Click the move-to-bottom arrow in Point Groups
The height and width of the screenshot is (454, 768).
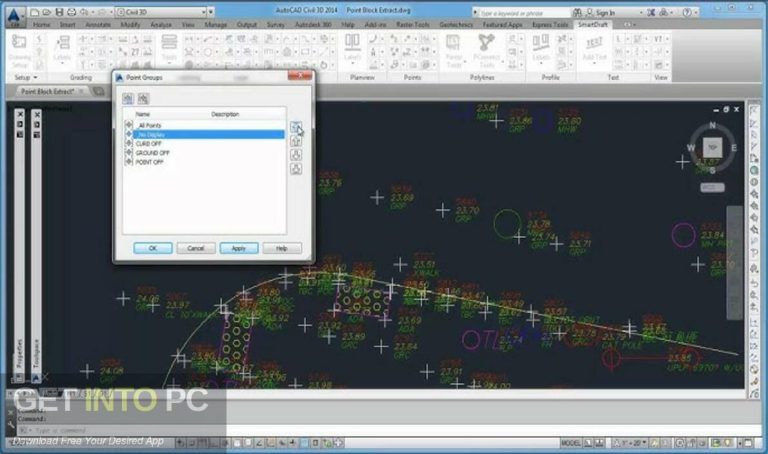click(x=296, y=169)
